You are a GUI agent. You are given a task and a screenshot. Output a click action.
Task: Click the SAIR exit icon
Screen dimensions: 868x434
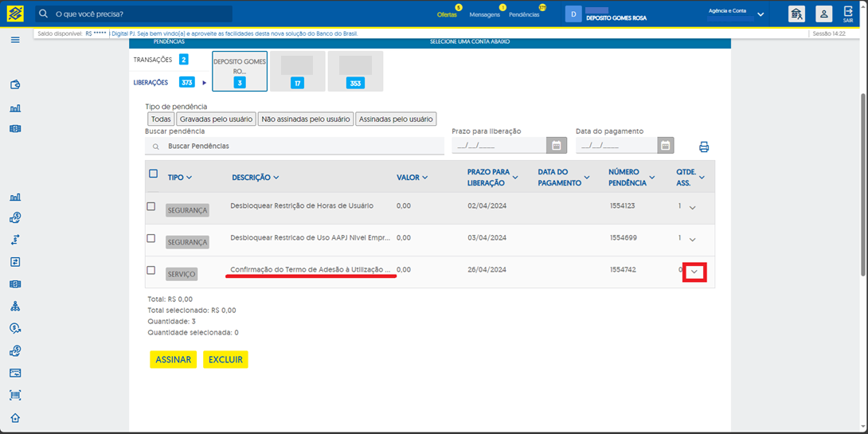[x=848, y=14]
